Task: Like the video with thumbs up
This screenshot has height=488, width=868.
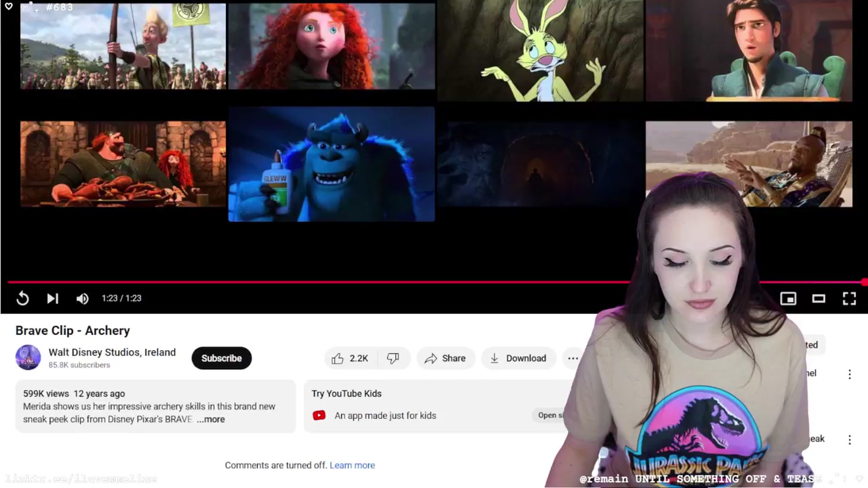Action: click(350, 358)
